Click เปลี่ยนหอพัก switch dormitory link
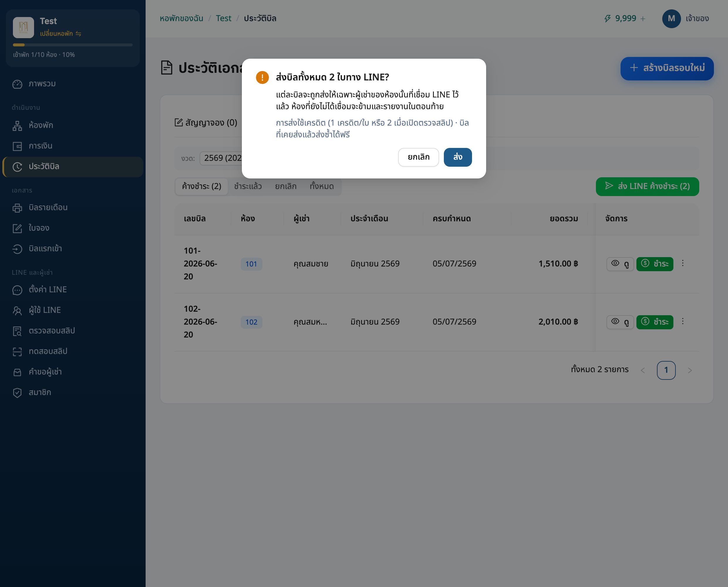728x587 pixels. (x=60, y=33)
